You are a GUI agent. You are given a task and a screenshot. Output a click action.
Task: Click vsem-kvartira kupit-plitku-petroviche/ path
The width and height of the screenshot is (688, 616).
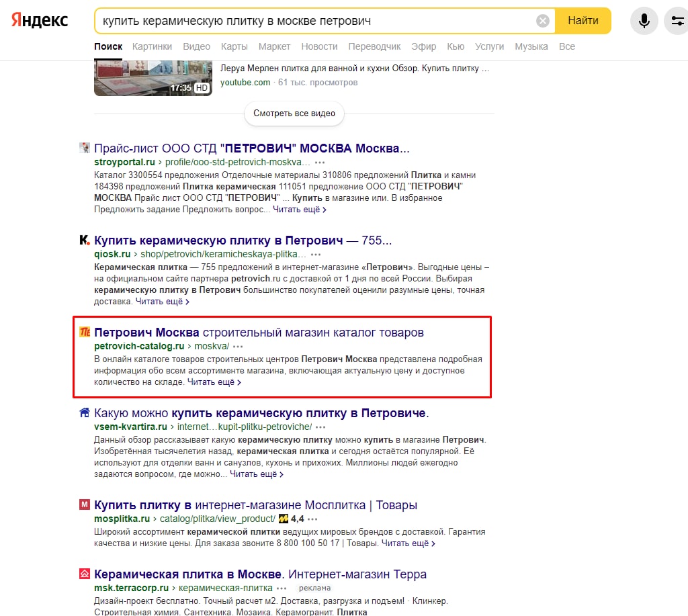[245, 427]
